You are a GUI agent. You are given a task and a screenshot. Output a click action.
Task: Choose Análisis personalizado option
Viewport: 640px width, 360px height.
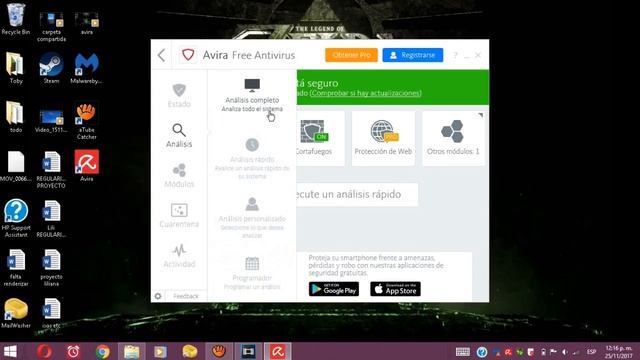pos(252,218)
